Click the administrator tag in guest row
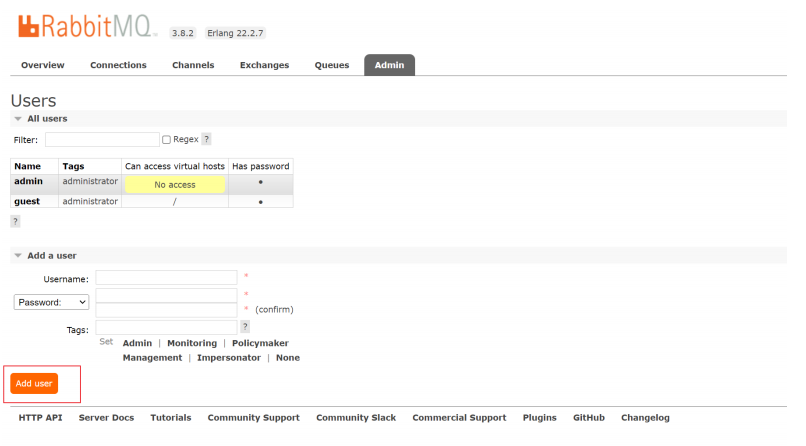 point(90,201)
